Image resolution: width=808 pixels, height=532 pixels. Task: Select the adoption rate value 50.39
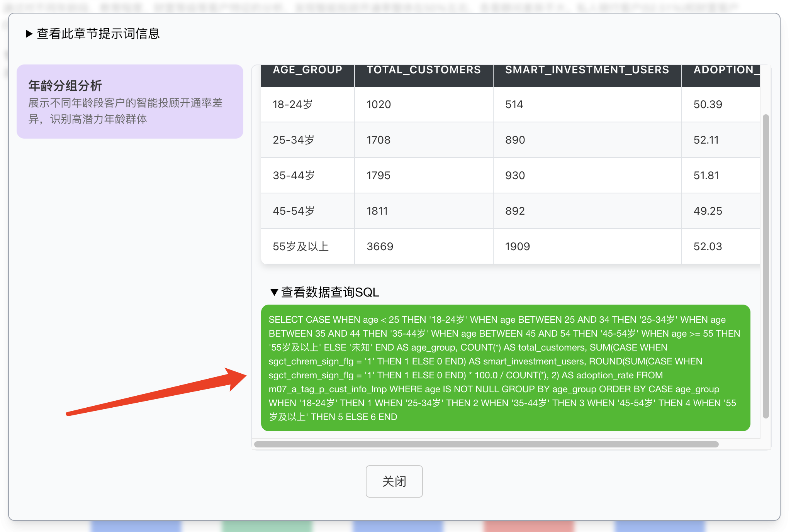tap(708, 104)
